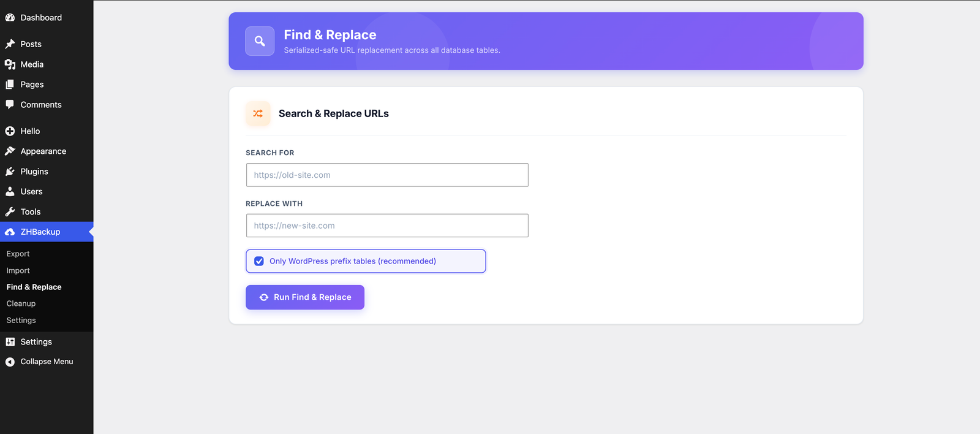The image size is (980, 434).
Task: Click Collapse Menu label
Action: point(47,362)
